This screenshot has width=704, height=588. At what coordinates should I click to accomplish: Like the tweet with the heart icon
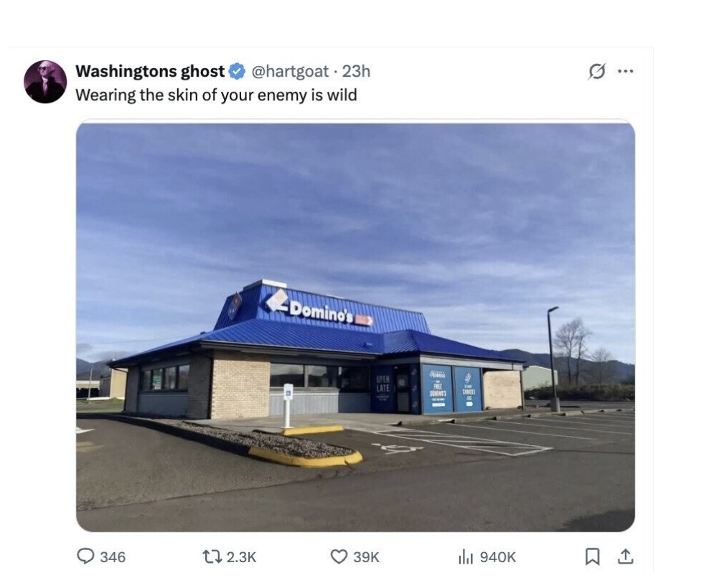coord(339,557)
